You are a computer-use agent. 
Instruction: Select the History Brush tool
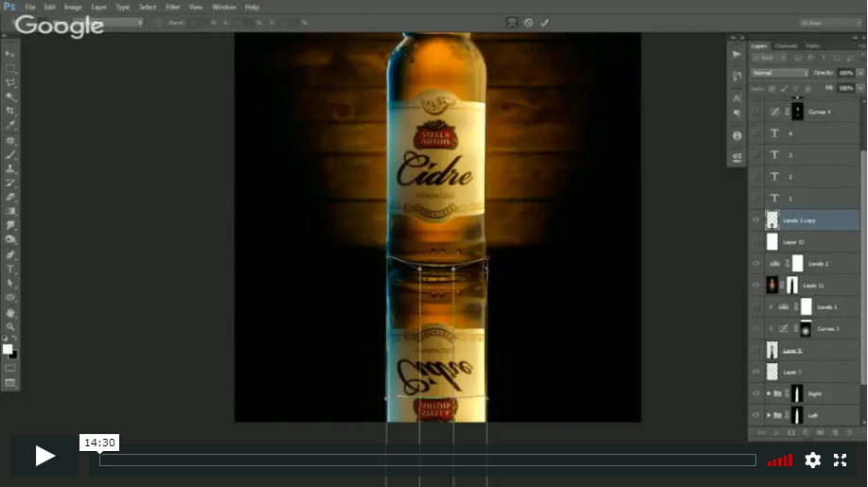(10, 183)
